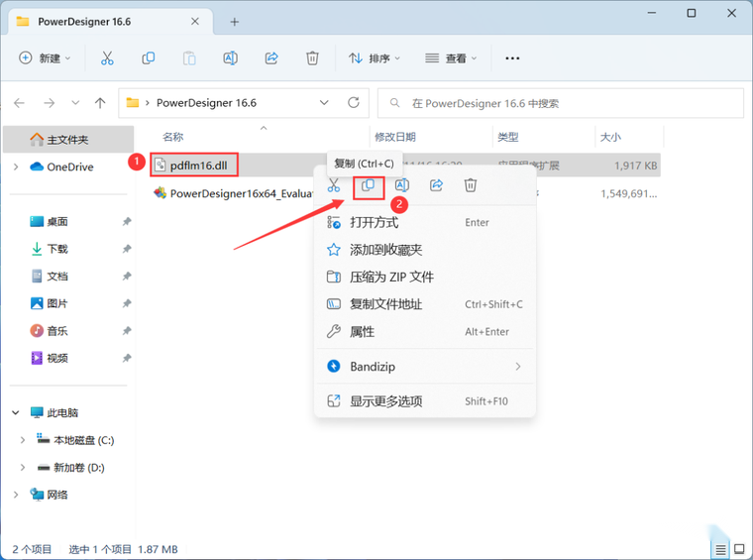Open Bandizip submenu arrow
The width and height of the screenshot is (753, 560).
coord(518,367)
